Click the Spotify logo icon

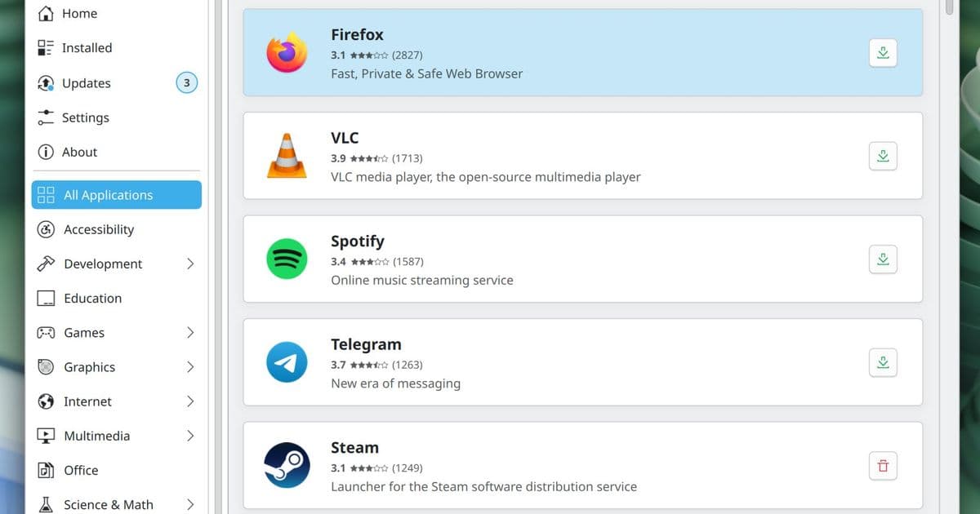287,259
